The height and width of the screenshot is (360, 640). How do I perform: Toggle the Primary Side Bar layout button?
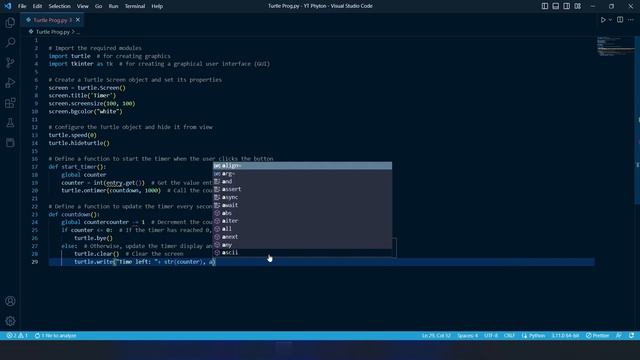[x=545, y=6]
